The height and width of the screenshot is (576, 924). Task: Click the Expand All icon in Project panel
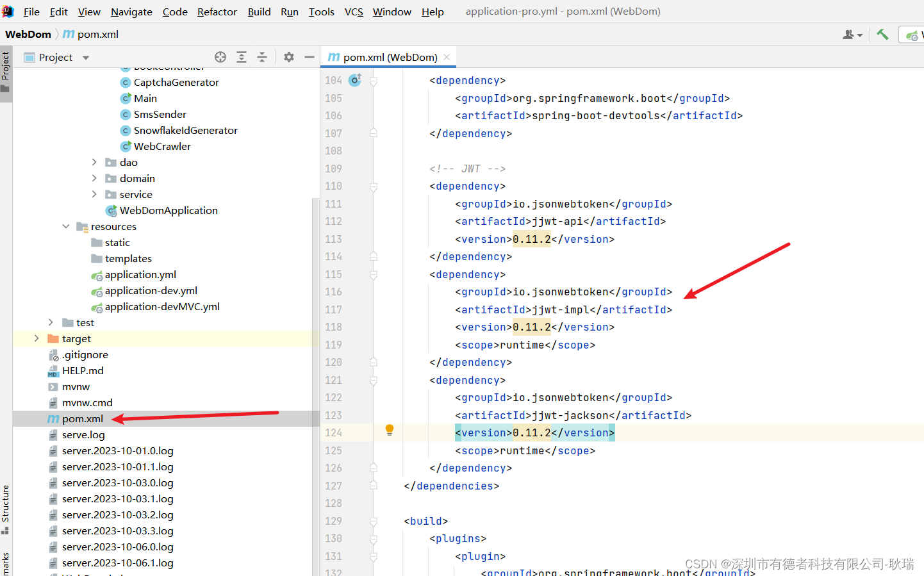point(242,57)
